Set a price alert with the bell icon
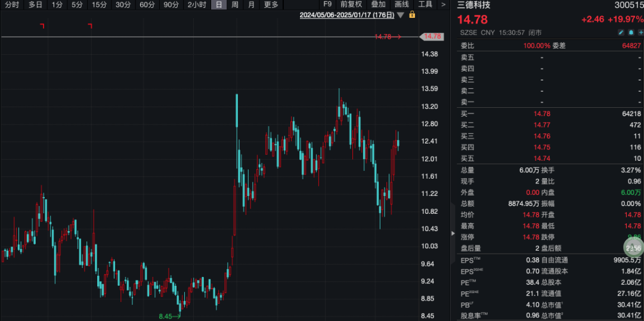The height and width of the screenshot is (321, 644). point(630,32)
